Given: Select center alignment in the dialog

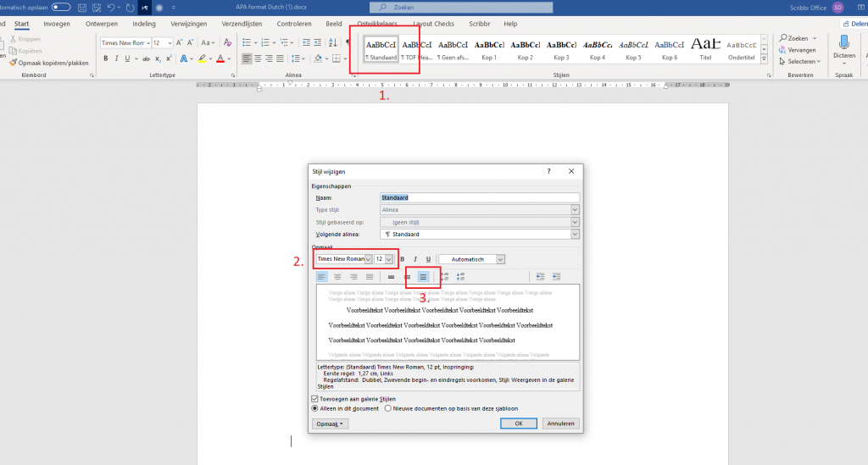Looking at the screenshot, I should pyautogui.click(x=337, y=277).
